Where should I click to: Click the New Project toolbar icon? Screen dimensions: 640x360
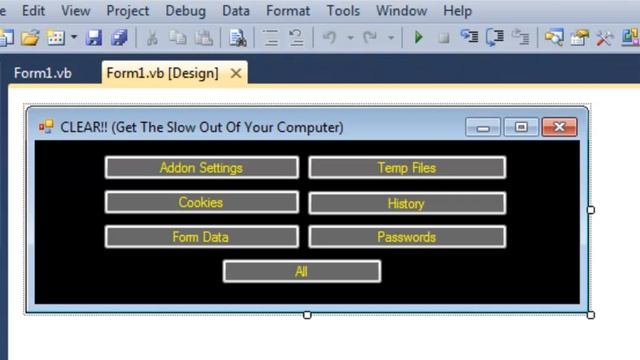[x=7, y=38]
